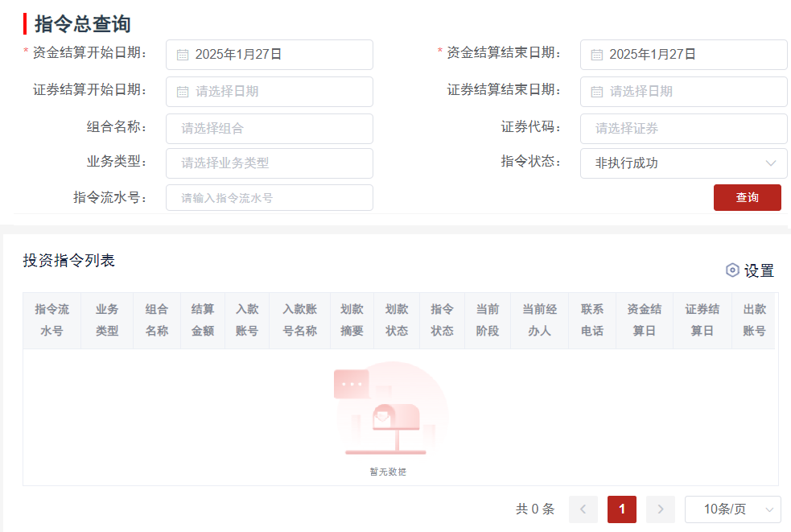
Task: Click the 结算金额 column header
Action: tap(203, 320)
